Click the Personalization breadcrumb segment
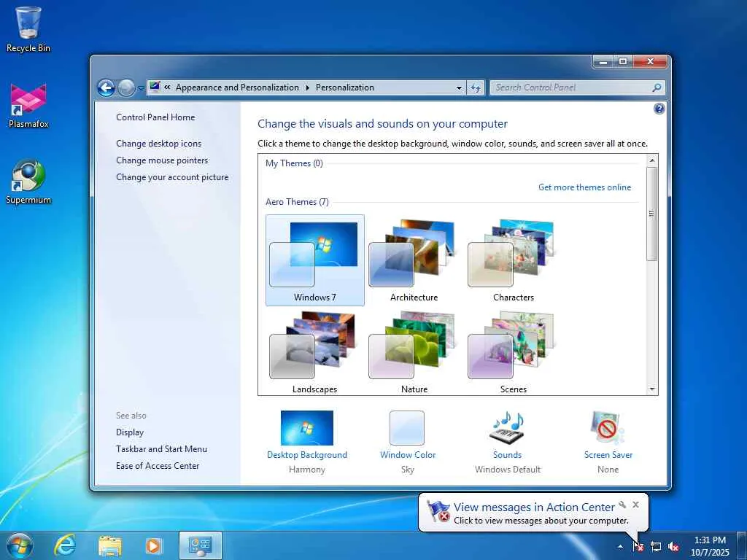 coord(345,87)
